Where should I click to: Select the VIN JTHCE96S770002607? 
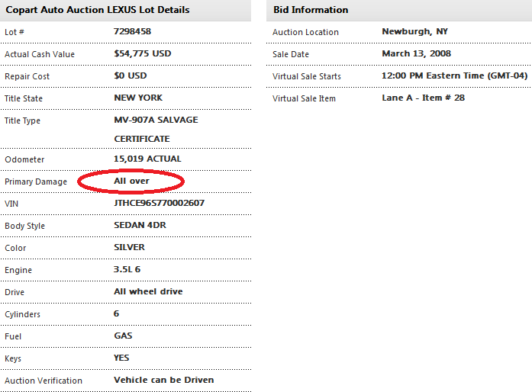159,204
